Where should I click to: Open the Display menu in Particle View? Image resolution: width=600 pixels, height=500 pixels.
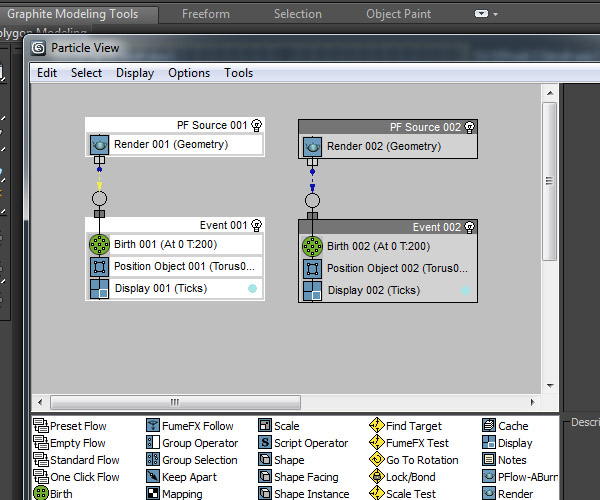click(x=135, y=73)
